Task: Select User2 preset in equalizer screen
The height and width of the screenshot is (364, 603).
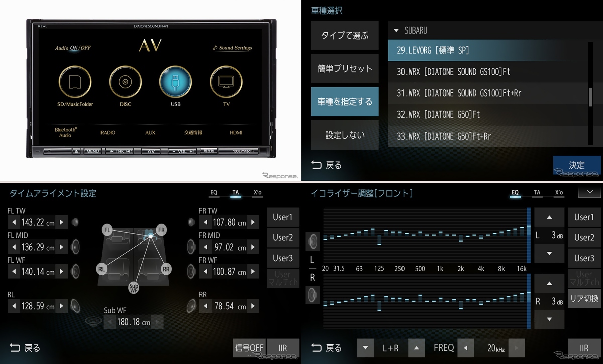Action: [584, 237]
